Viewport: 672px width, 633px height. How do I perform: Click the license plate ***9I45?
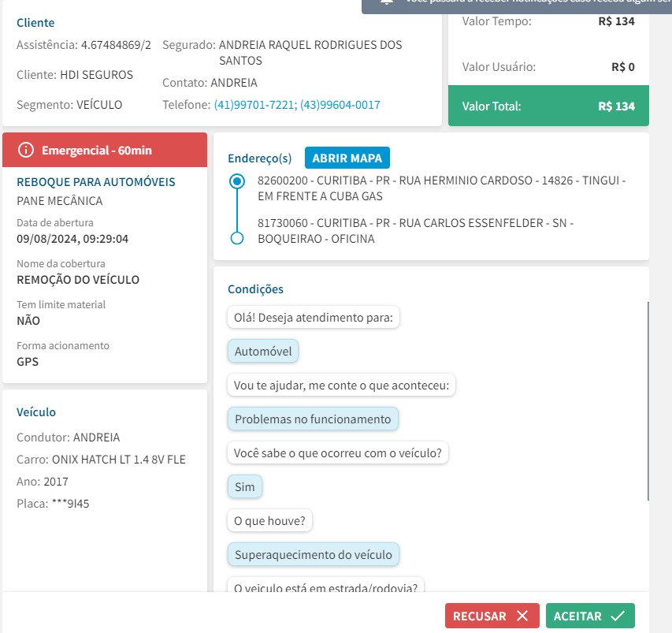pos(70,504)
